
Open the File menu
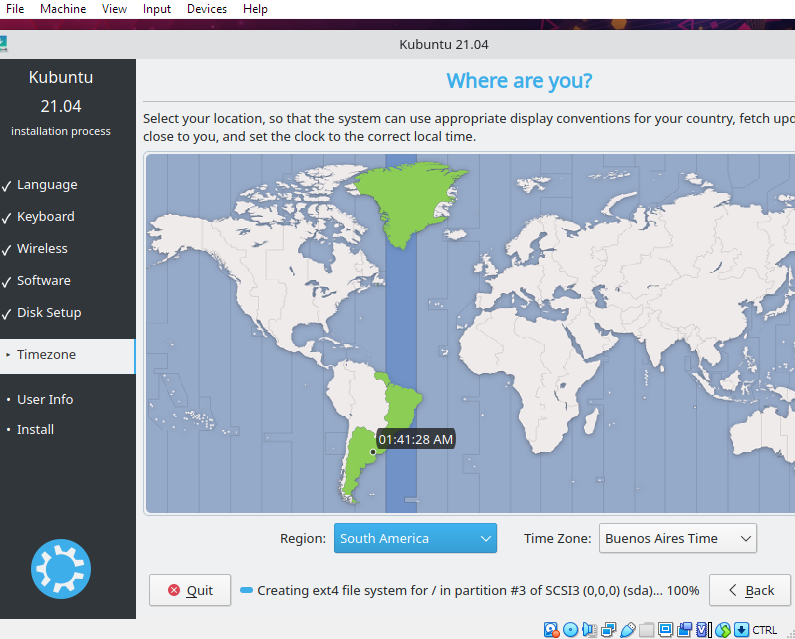[x=15, y=9]
